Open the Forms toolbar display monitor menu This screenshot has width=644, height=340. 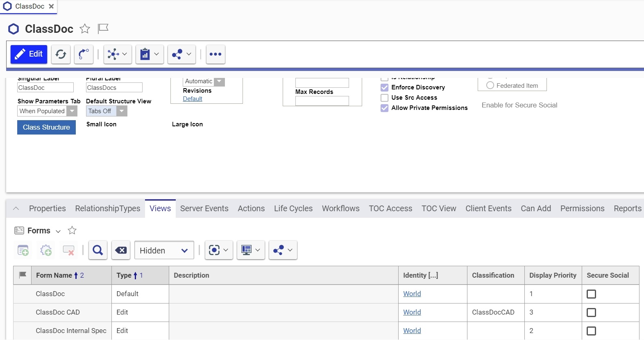(x=251, y=250)
